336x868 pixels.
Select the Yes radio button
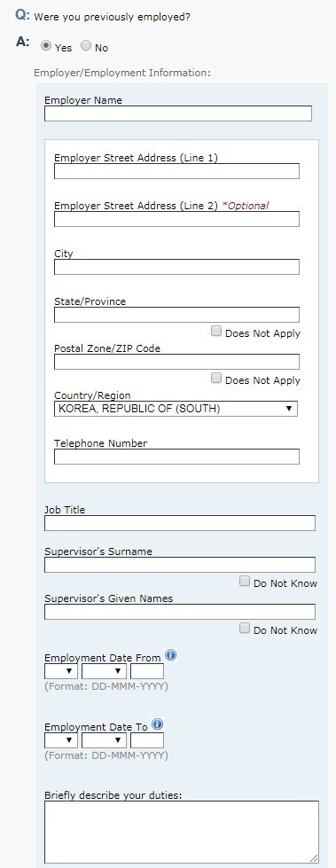(46, 46)
